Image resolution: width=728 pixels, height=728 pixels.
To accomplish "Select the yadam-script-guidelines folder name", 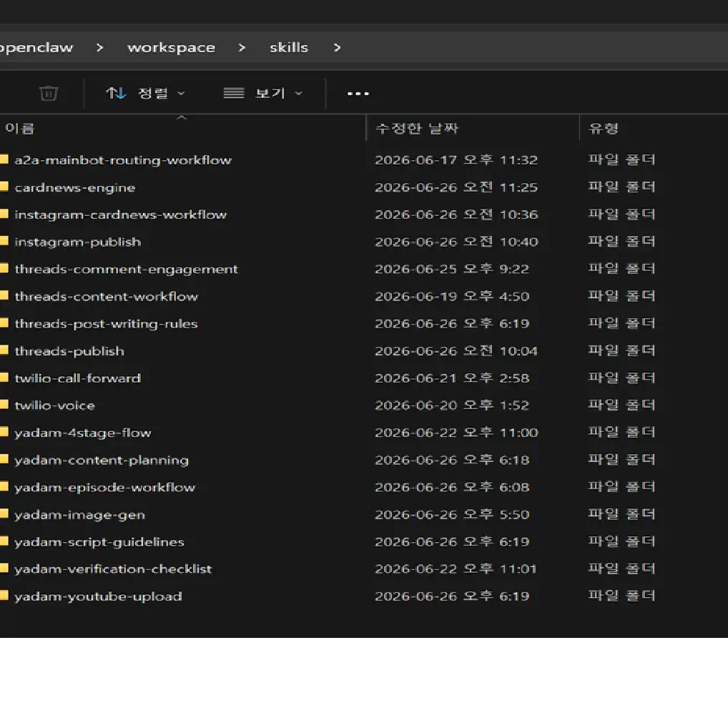I will 99,542.
